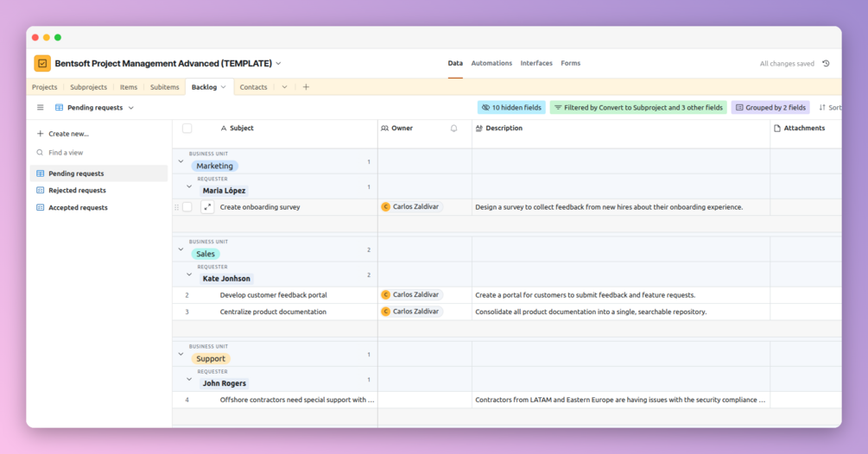The image size is (868, 454).
Task: Collapse the Kate Jonhson requester group
Action: pyautogui.click(x=189, y=274)
